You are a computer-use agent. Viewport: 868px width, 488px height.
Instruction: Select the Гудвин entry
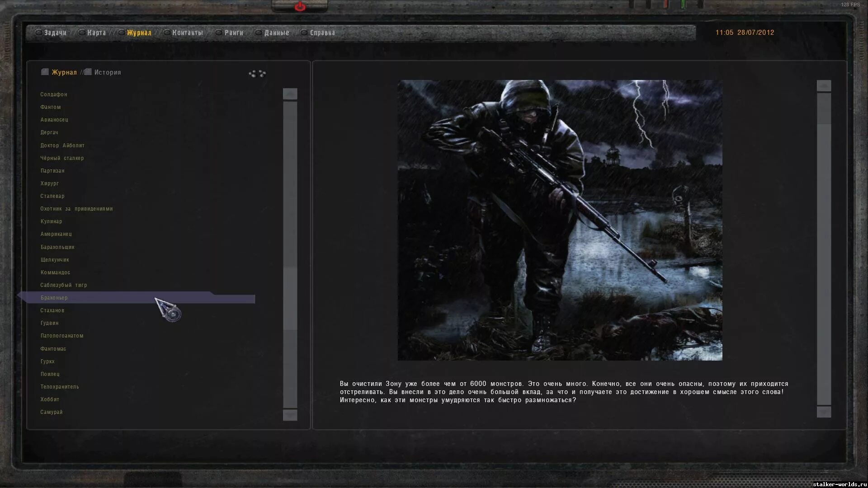pyautogui.click(x=50, y=323)
